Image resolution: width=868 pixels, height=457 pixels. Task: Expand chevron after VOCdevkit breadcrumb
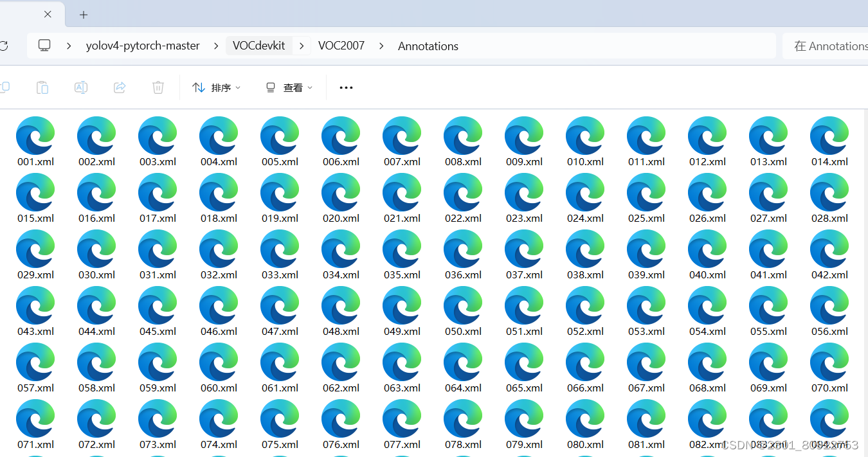[302, 46]
